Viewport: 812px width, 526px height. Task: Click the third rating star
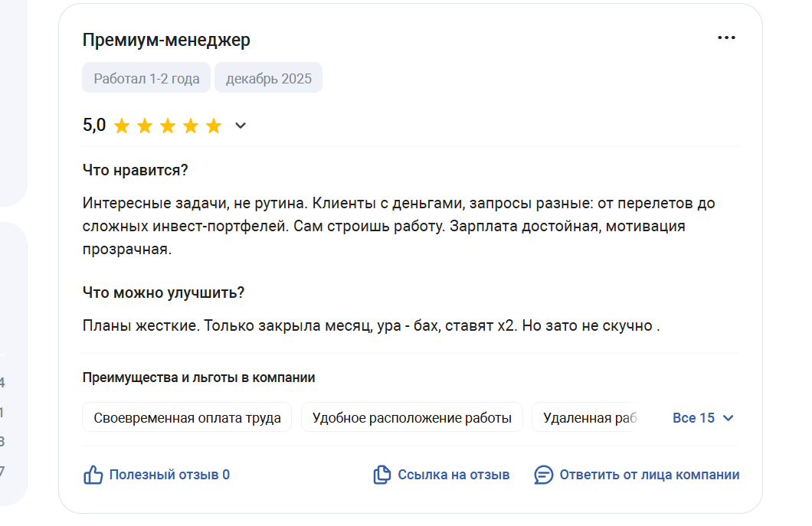pyautogui.click(x=168, y=126)
